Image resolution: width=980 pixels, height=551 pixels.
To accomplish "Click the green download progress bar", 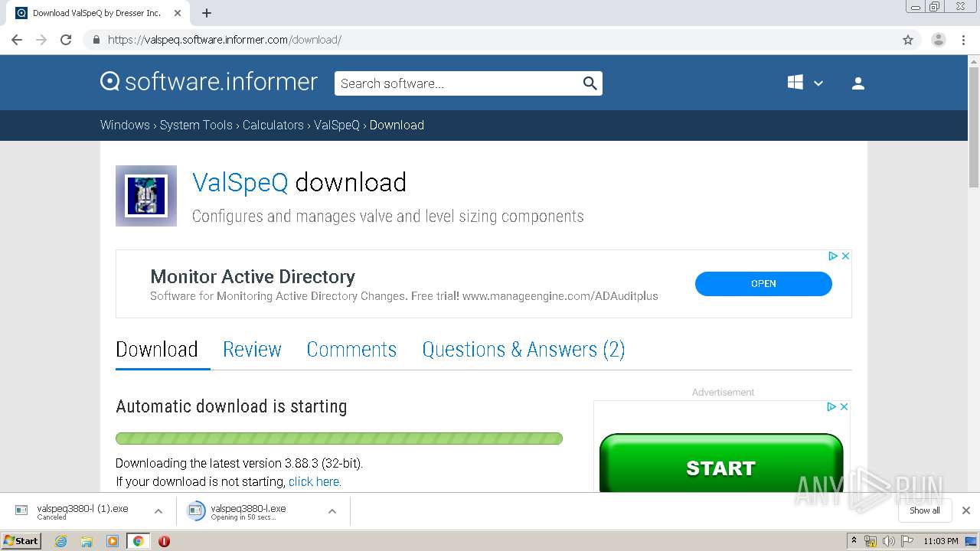I will [339, 439].
